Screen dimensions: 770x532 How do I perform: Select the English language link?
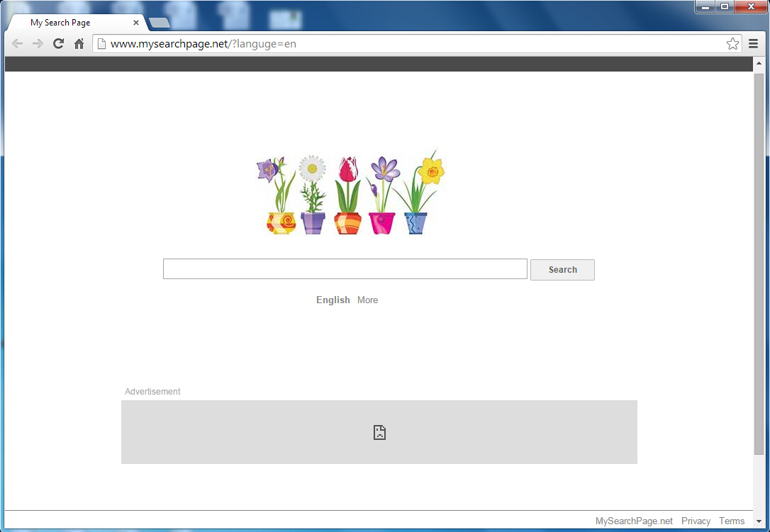click(x=333, y=300)
